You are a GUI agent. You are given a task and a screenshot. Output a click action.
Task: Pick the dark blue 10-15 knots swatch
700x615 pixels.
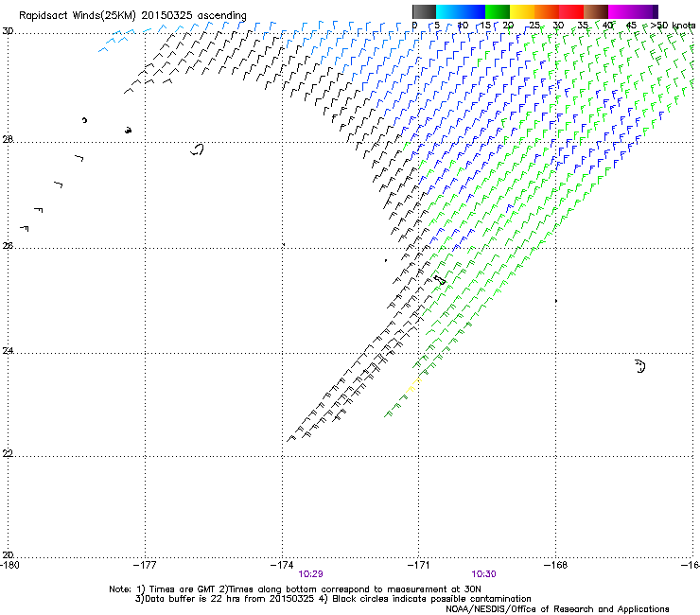pos(473,11)
